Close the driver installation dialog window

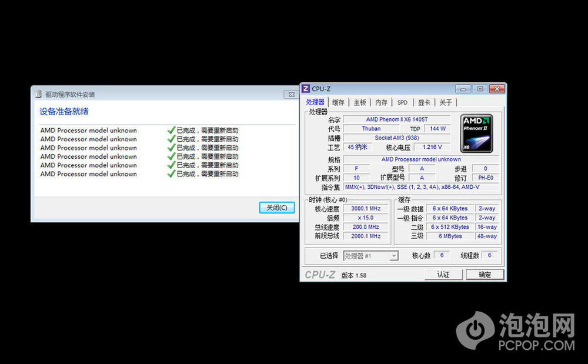point(291,95)
